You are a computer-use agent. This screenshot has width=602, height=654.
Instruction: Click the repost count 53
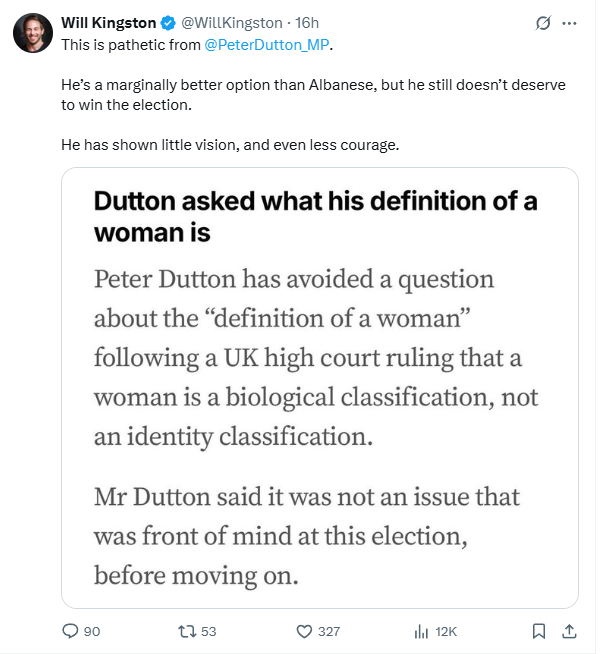[208, 631]
